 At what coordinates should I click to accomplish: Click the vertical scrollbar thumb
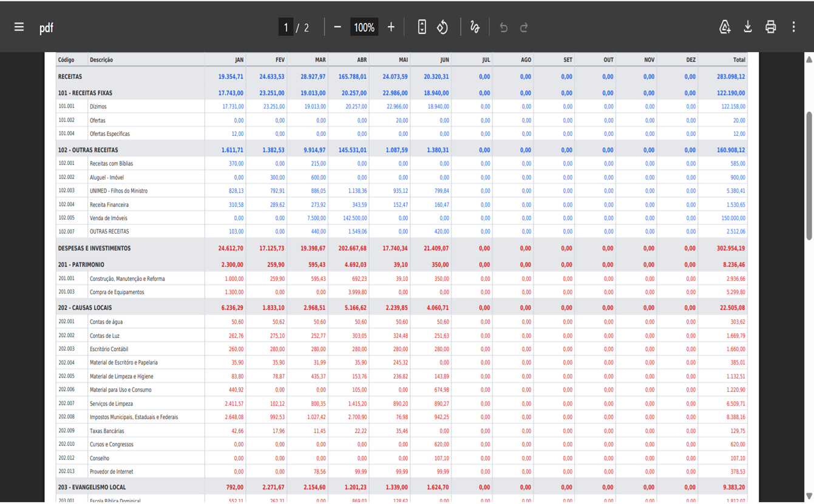tap(809, 176)
